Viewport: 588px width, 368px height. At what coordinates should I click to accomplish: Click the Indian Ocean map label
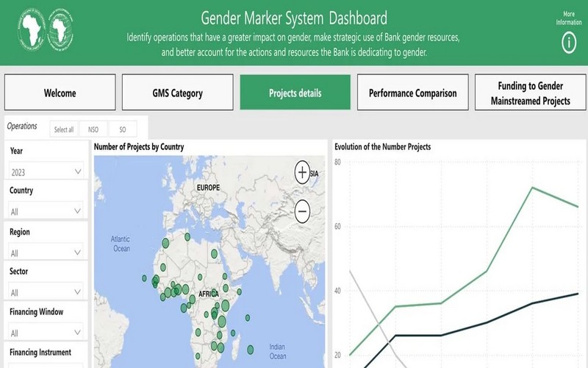point(278,352)
